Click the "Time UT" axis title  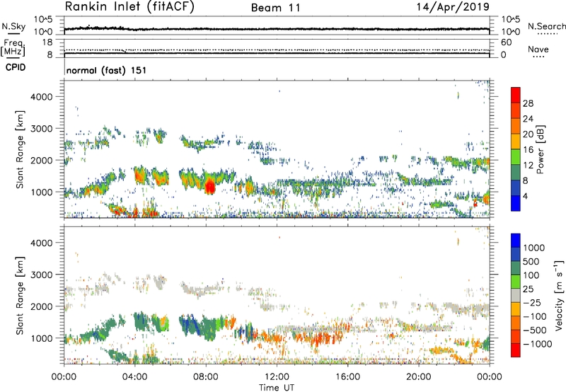click(277, 388)
